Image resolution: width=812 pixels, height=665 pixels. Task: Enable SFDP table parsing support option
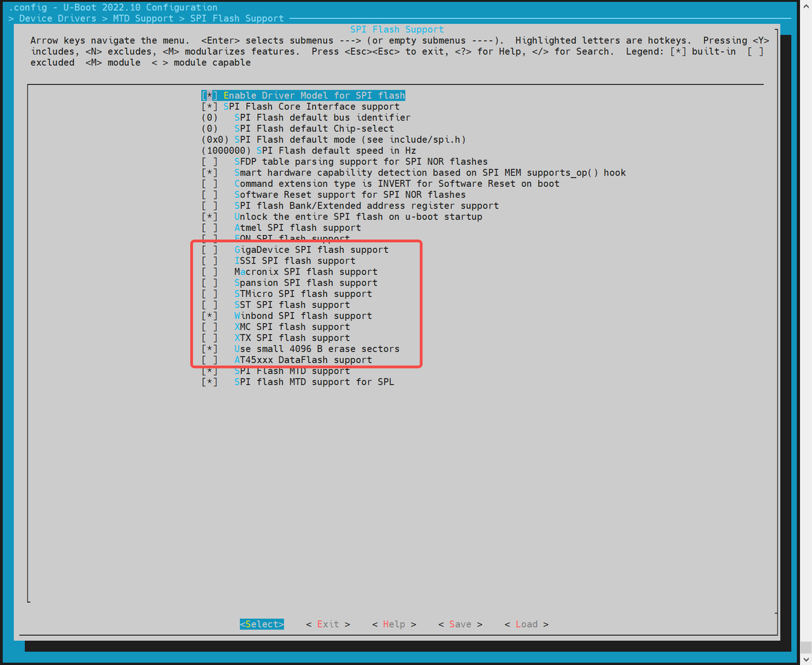tap(360, 162)
